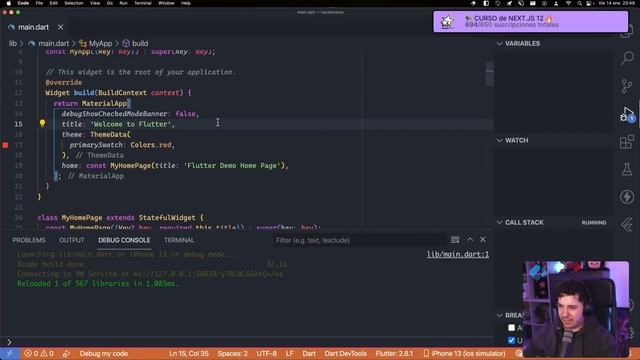Select device iPhone 13 (ios simulator)
640x360 pixels.
[464, 353]
